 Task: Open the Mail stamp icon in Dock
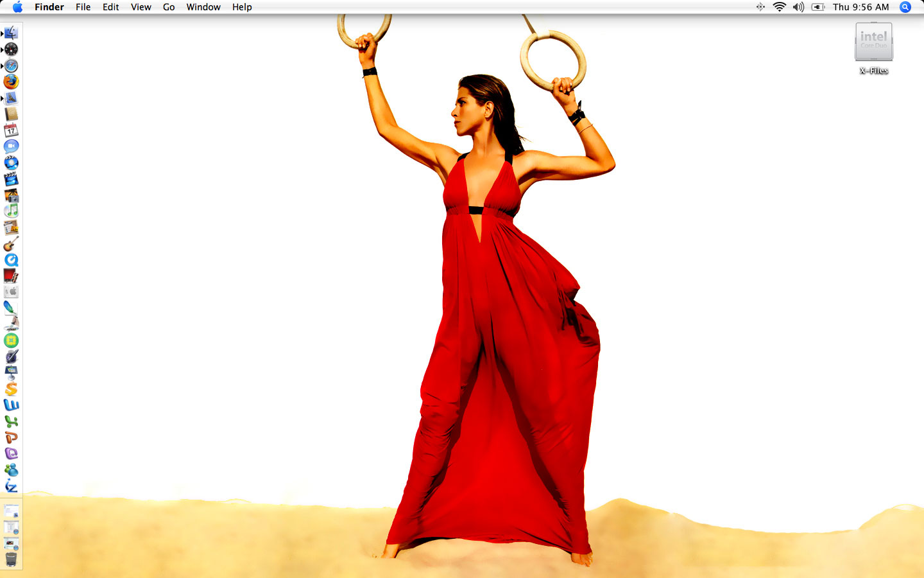(11, 98)
